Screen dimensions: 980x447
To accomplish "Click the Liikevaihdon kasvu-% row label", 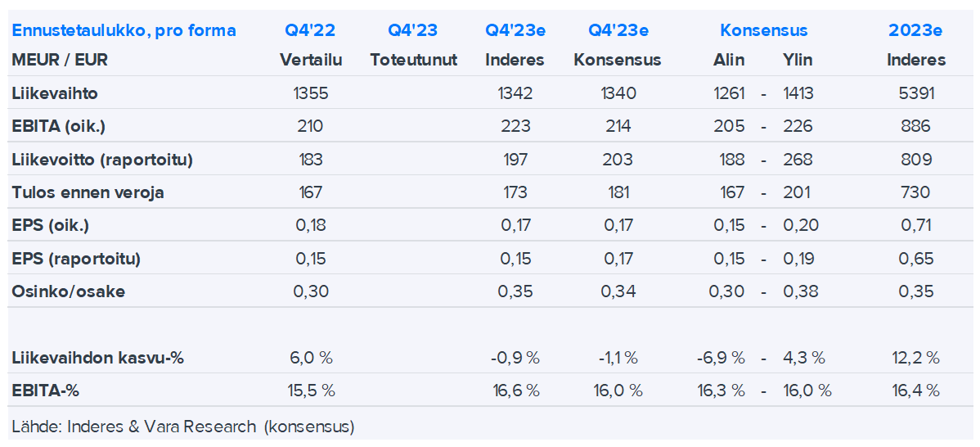I will (97, 358).
